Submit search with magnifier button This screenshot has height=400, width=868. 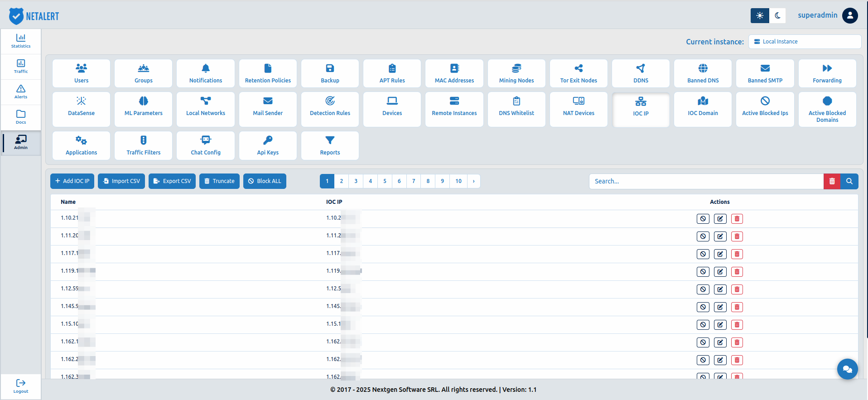pyautogui.click(x=849, y=181)
